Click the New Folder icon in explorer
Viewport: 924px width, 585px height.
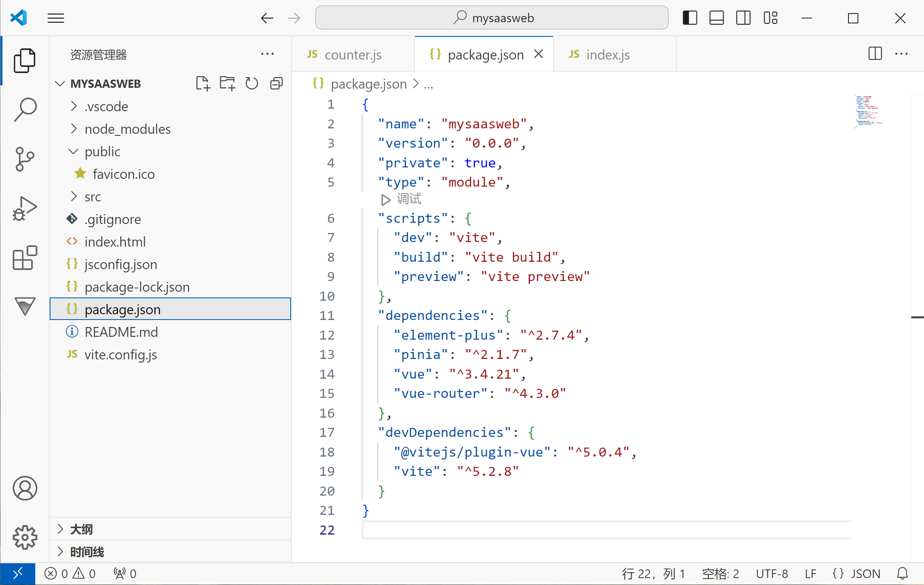(x=227, y=84)
